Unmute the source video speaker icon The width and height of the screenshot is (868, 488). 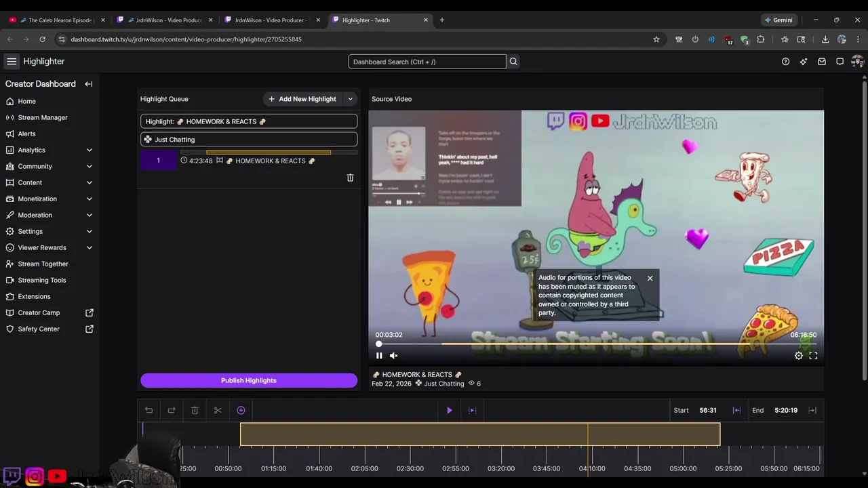coord(393,355)
